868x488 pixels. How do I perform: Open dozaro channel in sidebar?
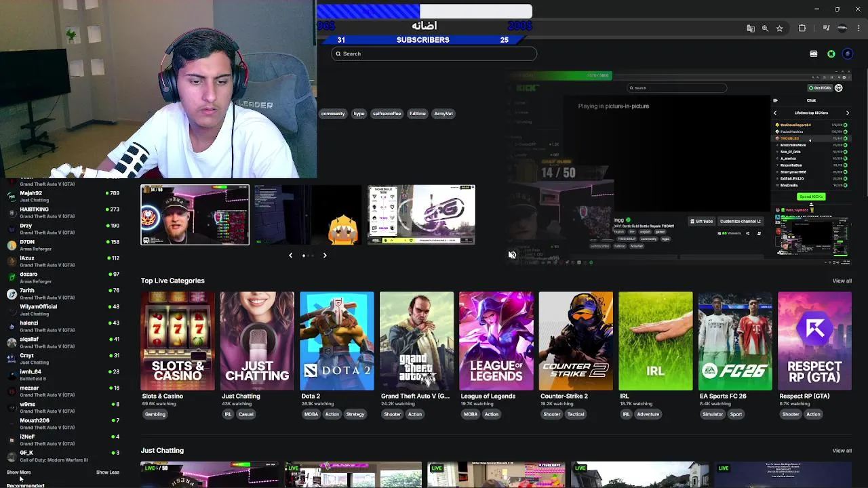(62, 277)
